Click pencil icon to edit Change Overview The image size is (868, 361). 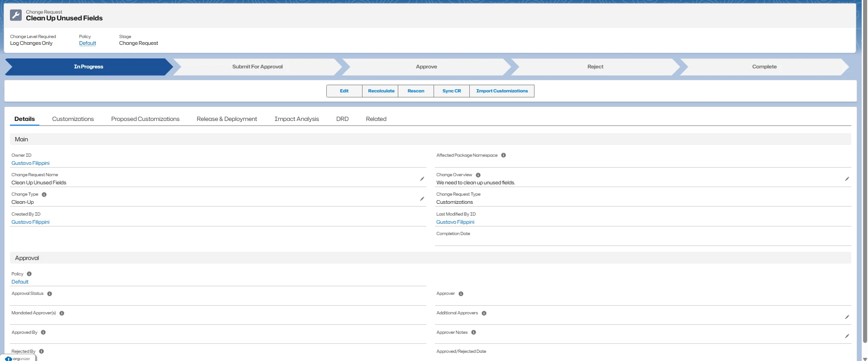tap(847, 179)
